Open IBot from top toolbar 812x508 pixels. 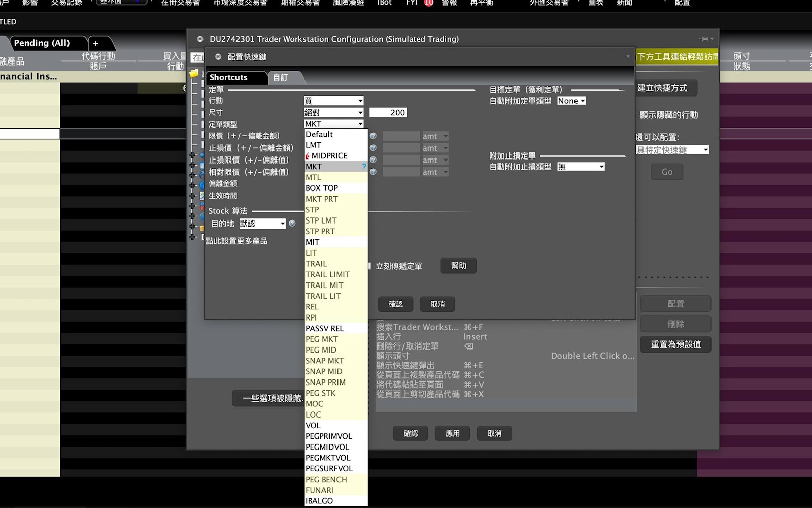click(384, 3)
